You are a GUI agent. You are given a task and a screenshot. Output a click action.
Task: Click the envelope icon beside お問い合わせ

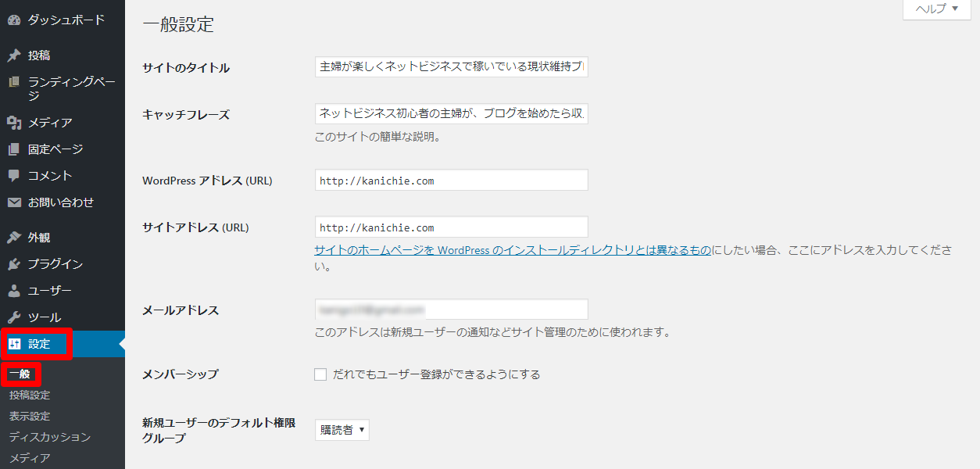pyautogui.click(x=13, y=202)
